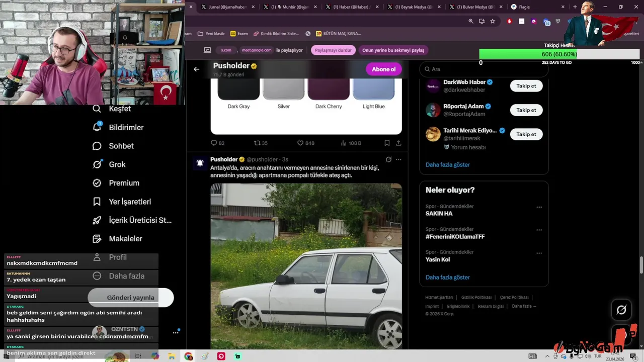Viewport: 644px width, 362px height.
Task: Open Hizmet Şartları footer link
Action: tap(439, 298)
